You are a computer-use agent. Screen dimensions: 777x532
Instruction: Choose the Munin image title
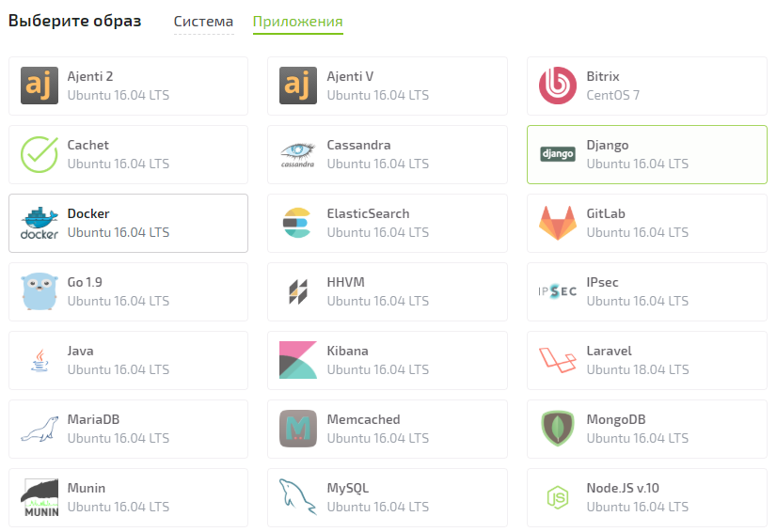[87, 488]
